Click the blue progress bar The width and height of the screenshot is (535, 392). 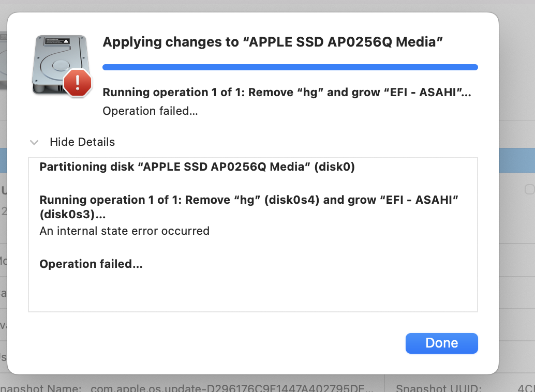click(290, 67)
